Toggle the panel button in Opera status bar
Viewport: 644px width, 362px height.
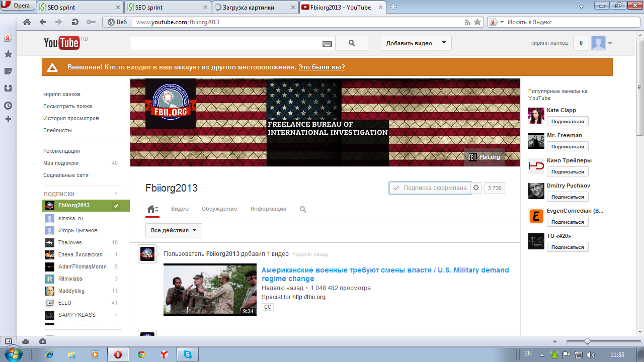coord(8,341)
